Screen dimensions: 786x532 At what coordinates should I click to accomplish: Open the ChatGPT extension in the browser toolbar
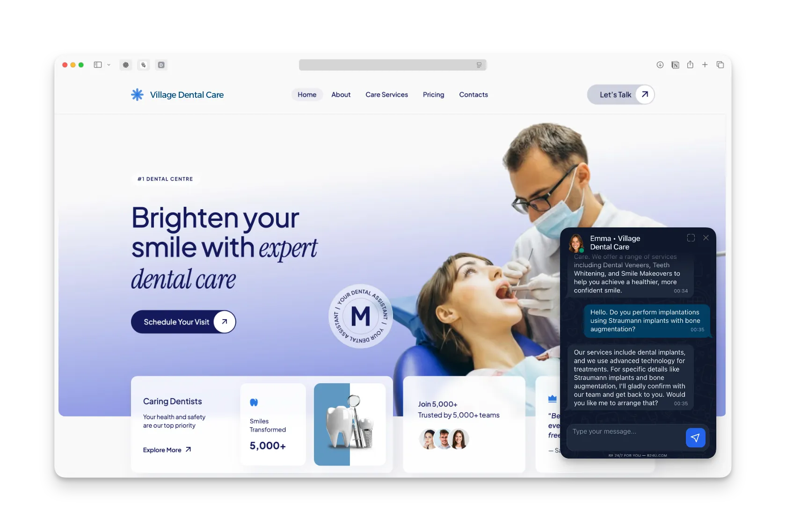click(125, 65)
